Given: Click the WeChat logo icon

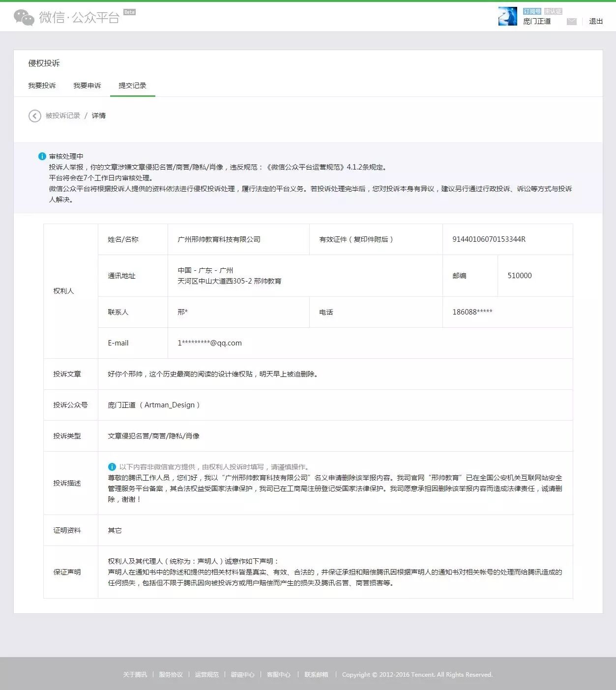Looking at the screenshot, I should click(x=24, y=17).
